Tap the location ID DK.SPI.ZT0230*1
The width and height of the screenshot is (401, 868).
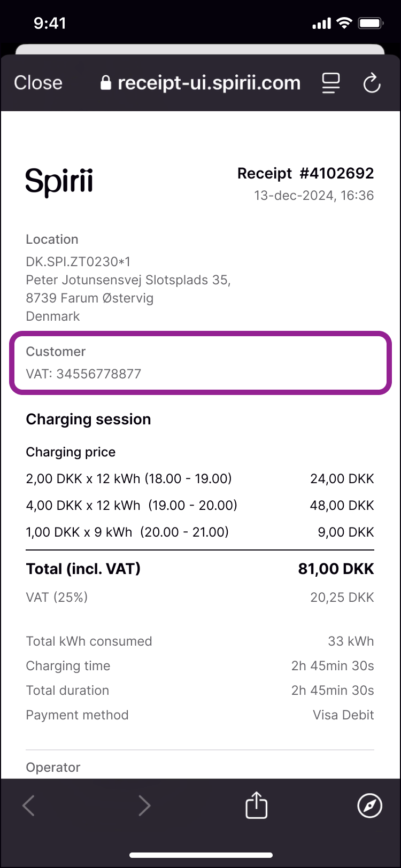(78, 262)
